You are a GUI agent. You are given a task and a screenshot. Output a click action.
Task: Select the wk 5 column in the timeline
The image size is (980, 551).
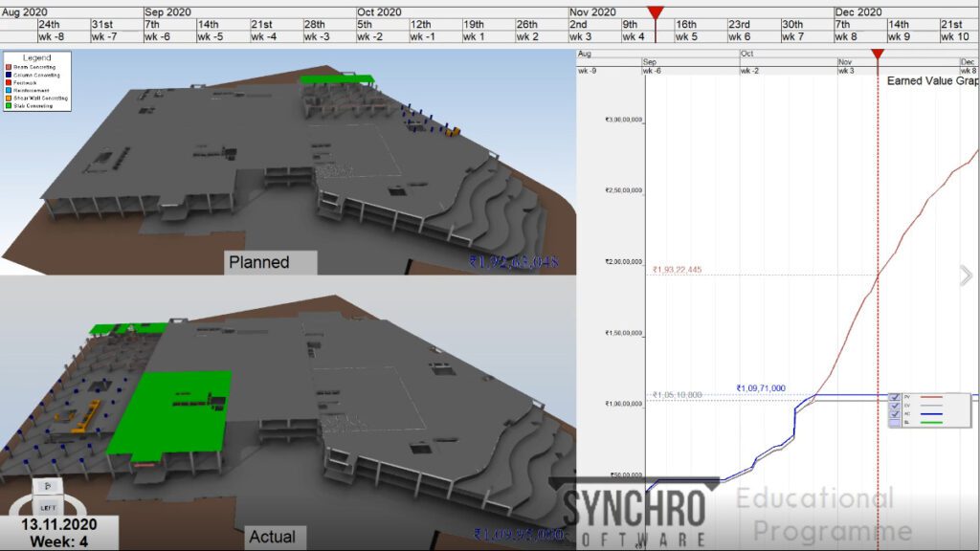686,36
